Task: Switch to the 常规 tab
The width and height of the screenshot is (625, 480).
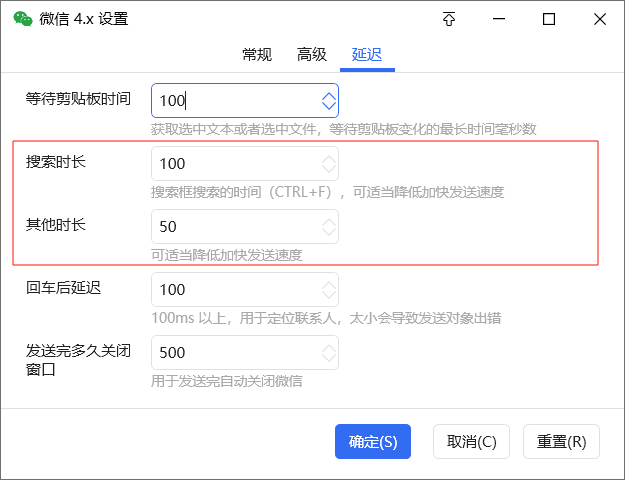Action: [257, 54]
